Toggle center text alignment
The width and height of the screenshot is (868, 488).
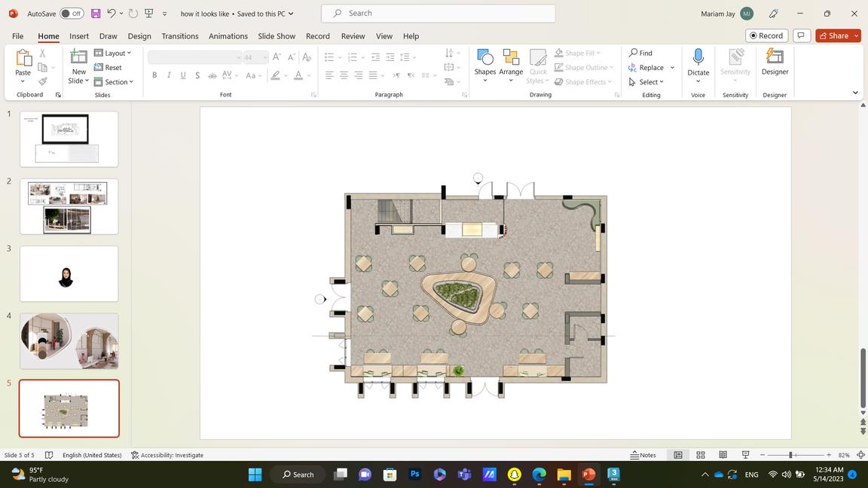(344, 75)
